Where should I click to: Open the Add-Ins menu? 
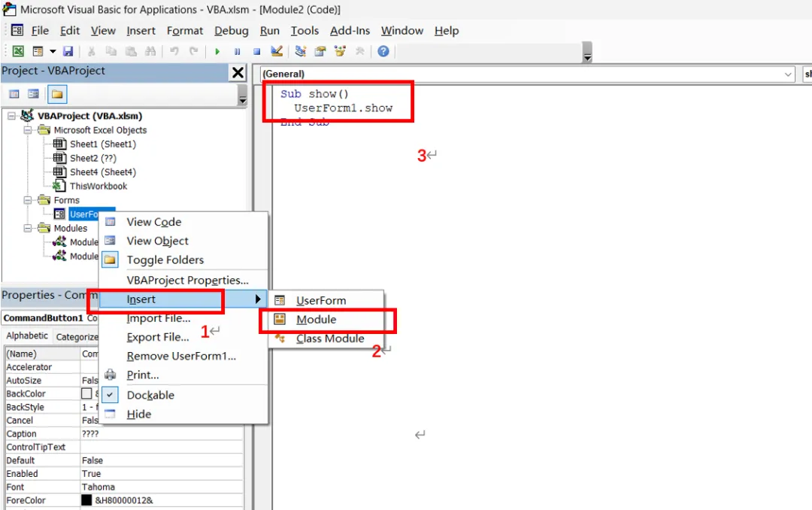click(350, 31)
